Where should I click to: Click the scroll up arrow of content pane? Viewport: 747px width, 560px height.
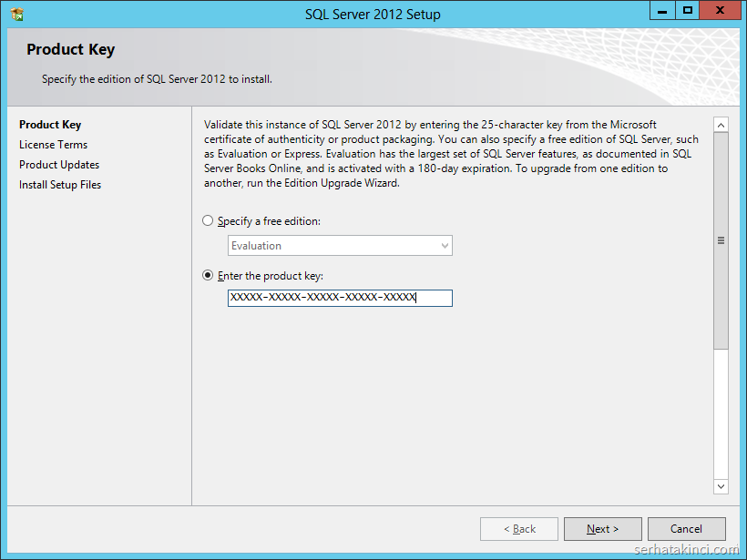coord(721,126)
